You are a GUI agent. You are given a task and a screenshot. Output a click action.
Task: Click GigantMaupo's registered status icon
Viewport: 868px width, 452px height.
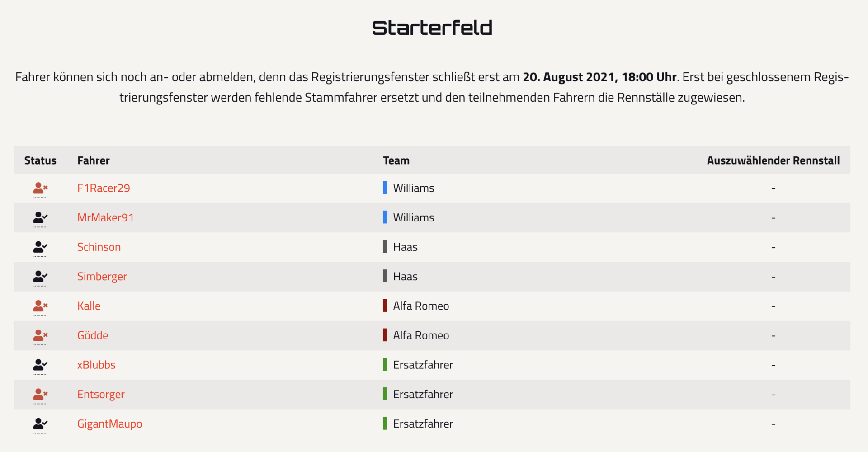click(x=40, y=424)
